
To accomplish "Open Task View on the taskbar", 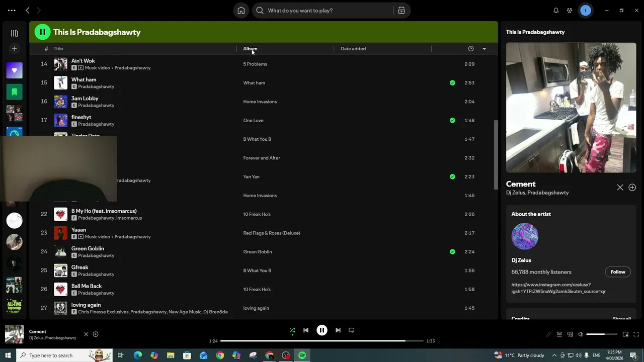I will click(x=121, y=355).
